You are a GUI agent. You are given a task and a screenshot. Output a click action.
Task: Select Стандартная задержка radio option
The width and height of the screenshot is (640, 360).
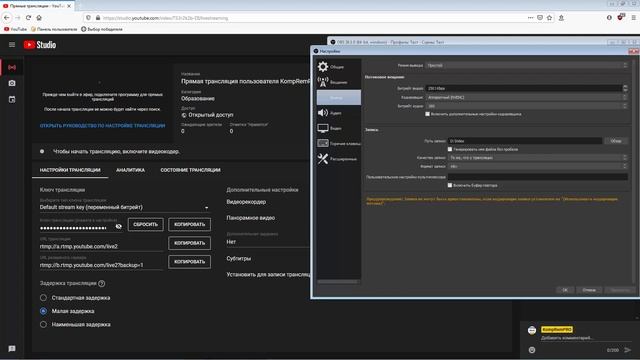point(43,298)
